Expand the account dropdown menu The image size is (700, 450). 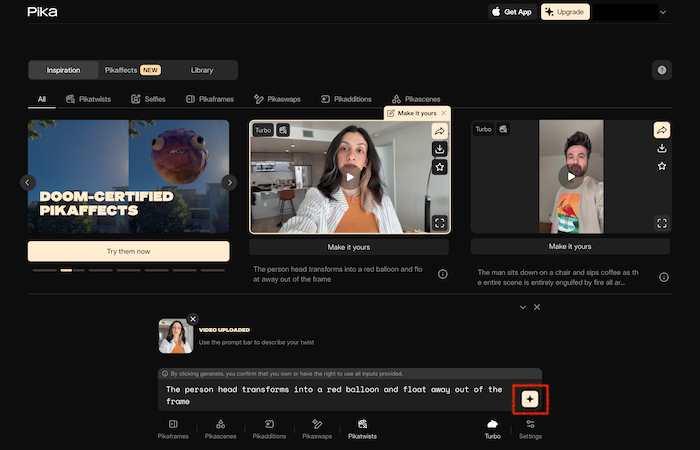click(x=663, y=12)
